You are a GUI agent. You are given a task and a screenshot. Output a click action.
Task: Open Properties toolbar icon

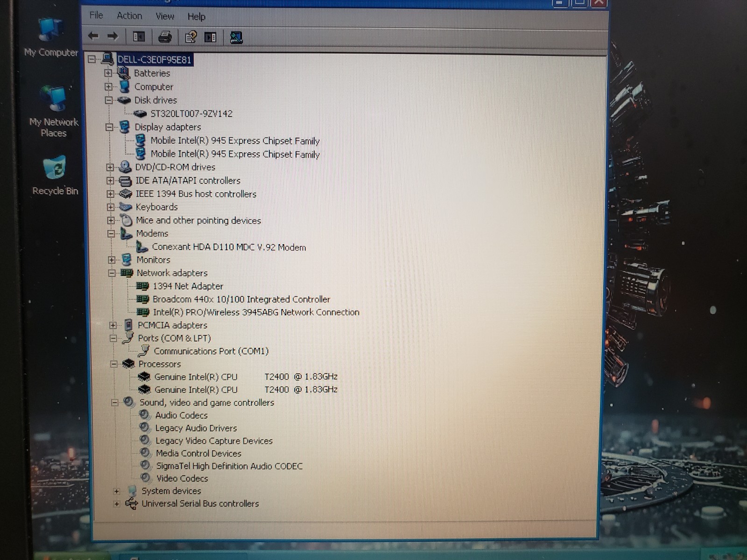[x=190, y=36]
